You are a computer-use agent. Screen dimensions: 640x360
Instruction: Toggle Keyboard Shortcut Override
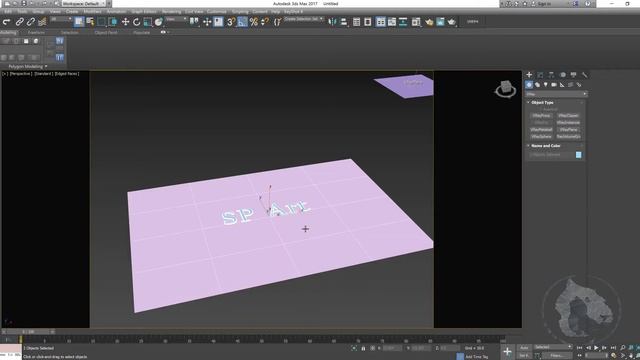click(x=218, y=22)
